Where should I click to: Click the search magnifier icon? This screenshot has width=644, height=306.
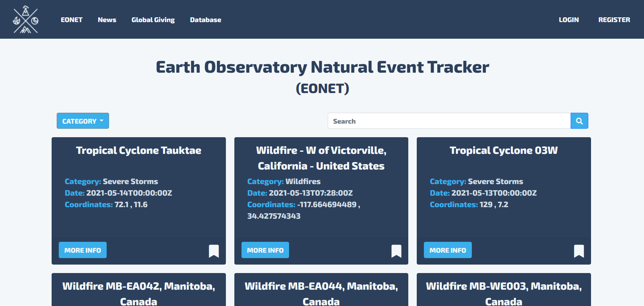pos(579,121)
